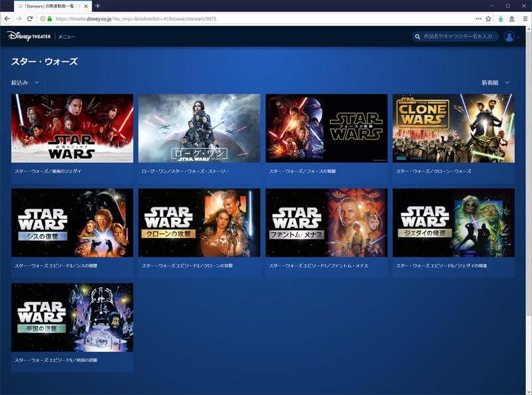Screen dimensions: 532x395
Task: Open the クローンの攻撃 poster thumbnail
Action: point(199,223)
